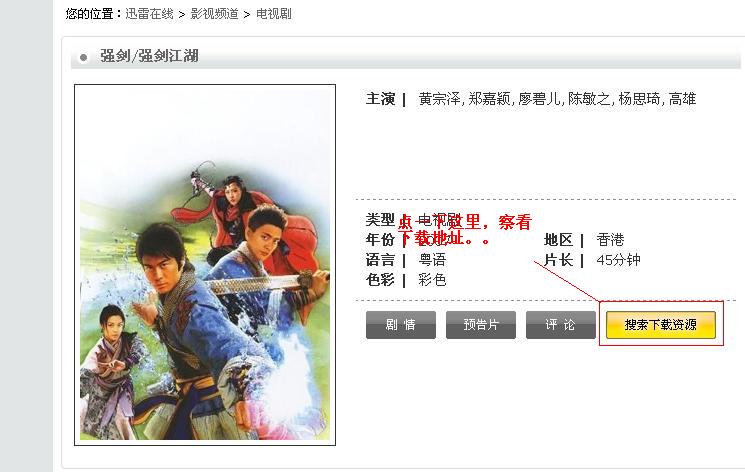Open the 影视频道 breadcrumb link
The width and height of the screenshot is (745, 472).
[214, 14]
